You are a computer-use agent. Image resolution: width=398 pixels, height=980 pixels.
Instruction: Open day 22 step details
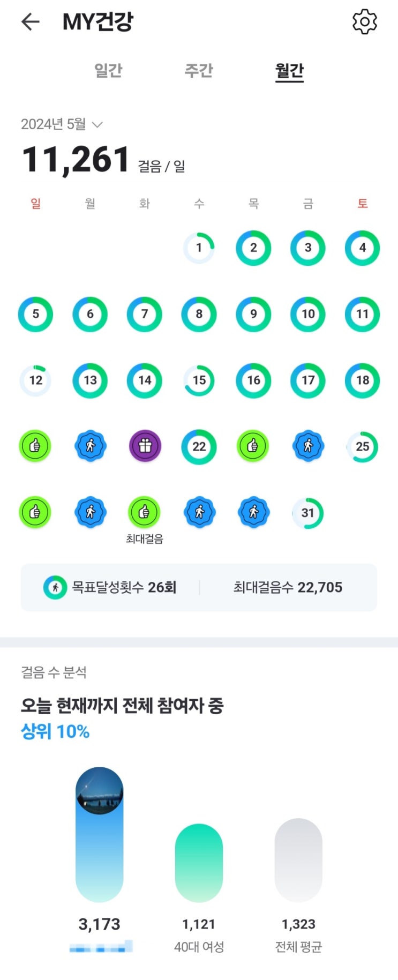pos(199,446)
